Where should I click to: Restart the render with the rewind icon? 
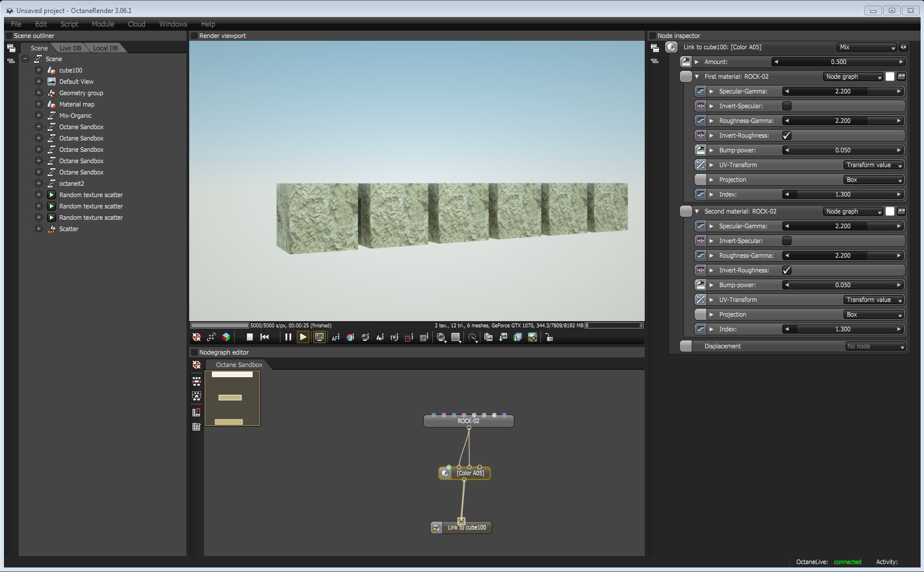pos(265,337)
